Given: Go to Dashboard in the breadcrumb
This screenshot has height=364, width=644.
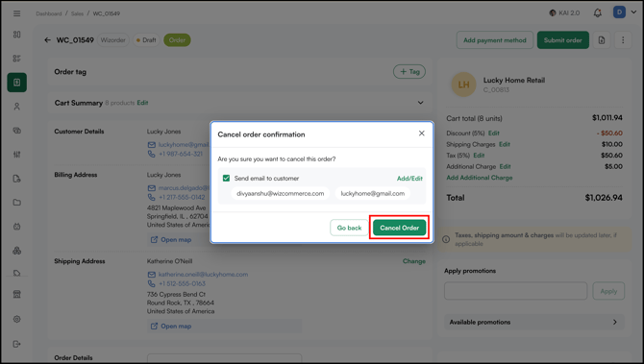Looking at the screenshot, I should pos(48,13).
